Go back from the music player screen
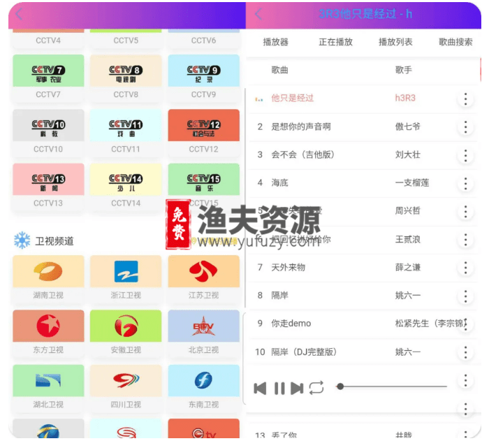 [258, 14]
